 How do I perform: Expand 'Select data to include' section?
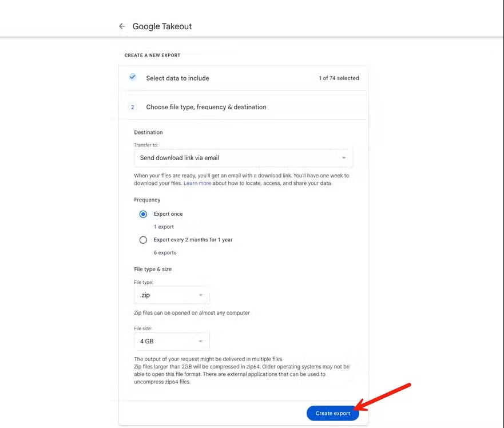point(177,78)
